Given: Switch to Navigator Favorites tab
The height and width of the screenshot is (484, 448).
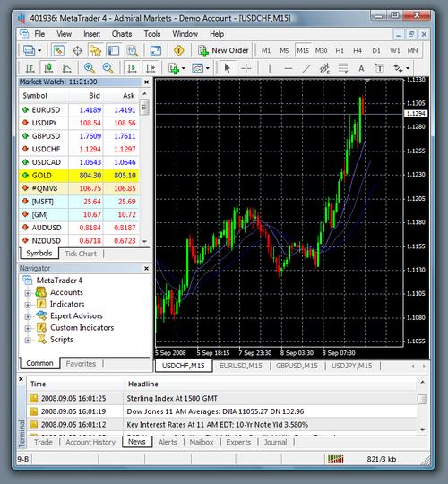Looking at the screenshot, I should click(x=81, y=364).
